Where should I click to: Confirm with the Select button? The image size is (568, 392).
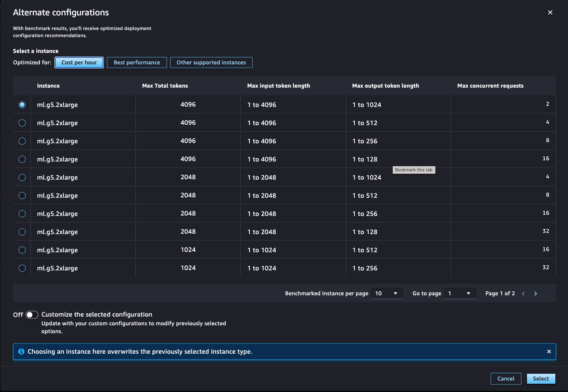click(x=541, y=379)
